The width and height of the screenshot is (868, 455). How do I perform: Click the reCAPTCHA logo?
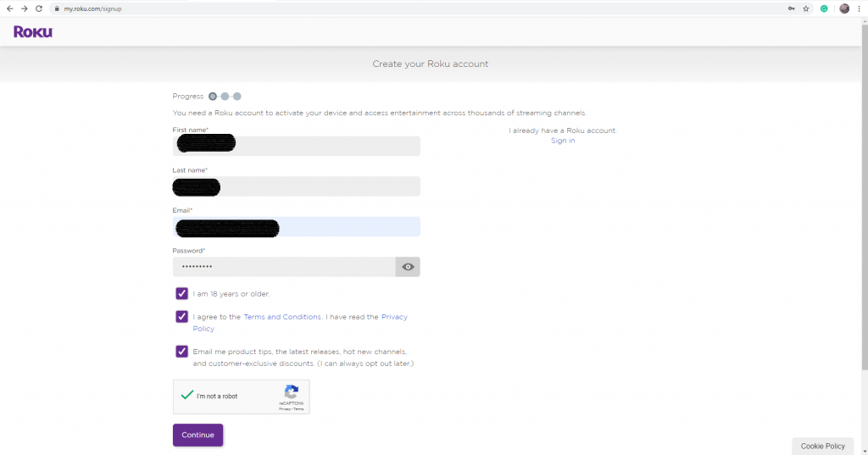[292, 392]
